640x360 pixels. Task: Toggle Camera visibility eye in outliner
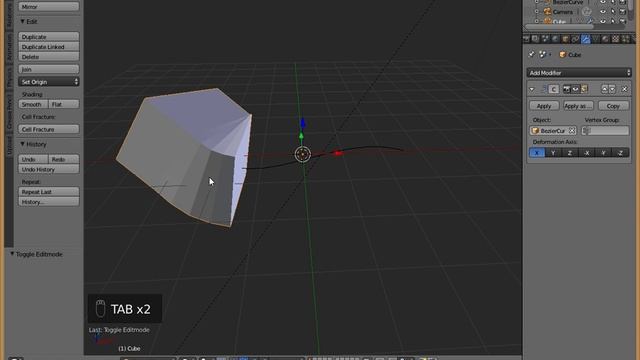(603, 12)
